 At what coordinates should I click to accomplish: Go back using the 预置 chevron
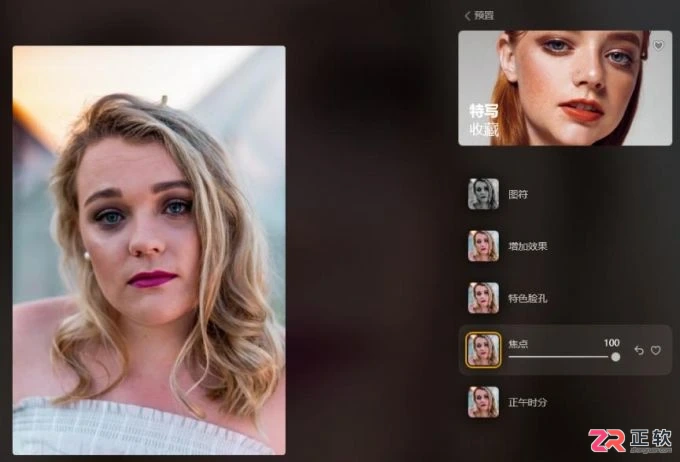point(468,16)
